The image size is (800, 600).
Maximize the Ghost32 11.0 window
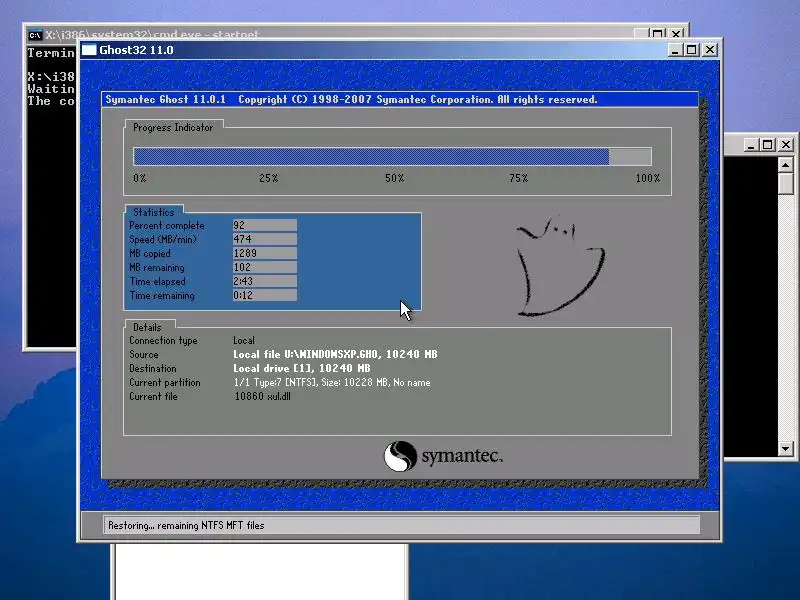pyautogui.click(x=692, y=50)
